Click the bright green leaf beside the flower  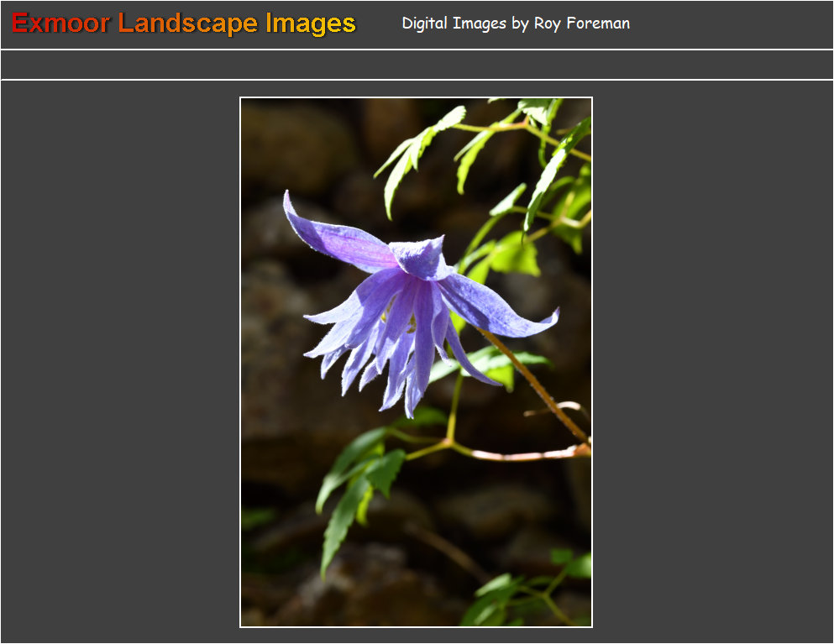click(512, 254)
